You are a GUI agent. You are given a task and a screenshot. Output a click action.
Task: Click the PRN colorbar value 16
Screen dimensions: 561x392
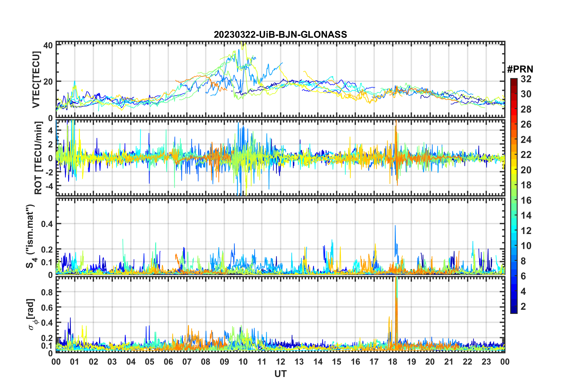tap(526, 200)
